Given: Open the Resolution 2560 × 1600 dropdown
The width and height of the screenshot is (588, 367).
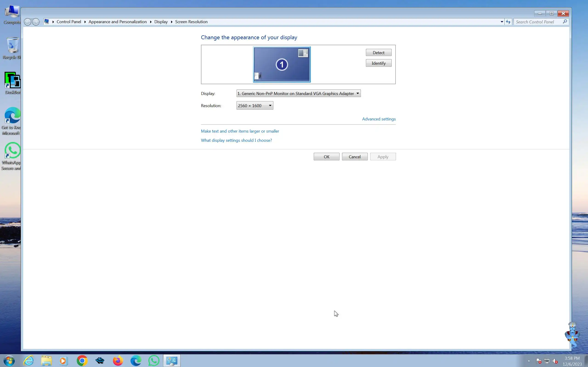Looking at the screenshot, I should [x=255, y=106].
